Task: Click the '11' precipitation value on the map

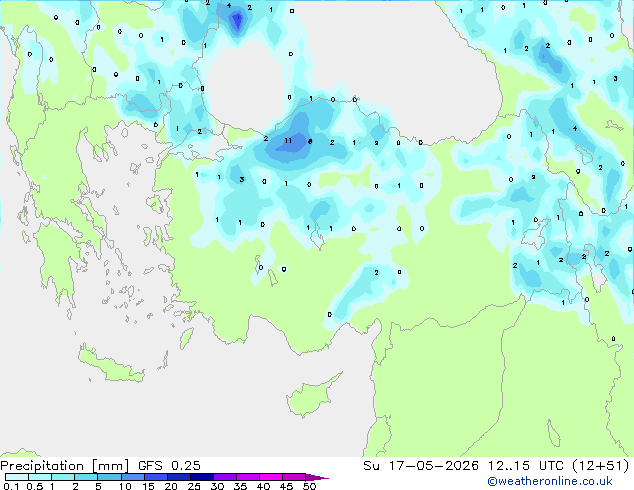Action: pos(288,141)
